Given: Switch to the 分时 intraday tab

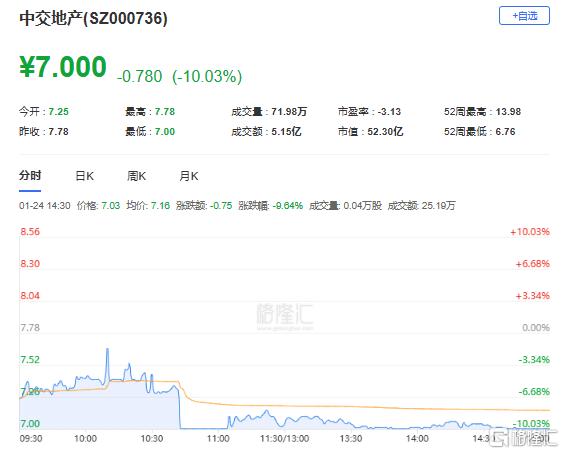Looking at the screenshot, I should click(x=30, y=176).
